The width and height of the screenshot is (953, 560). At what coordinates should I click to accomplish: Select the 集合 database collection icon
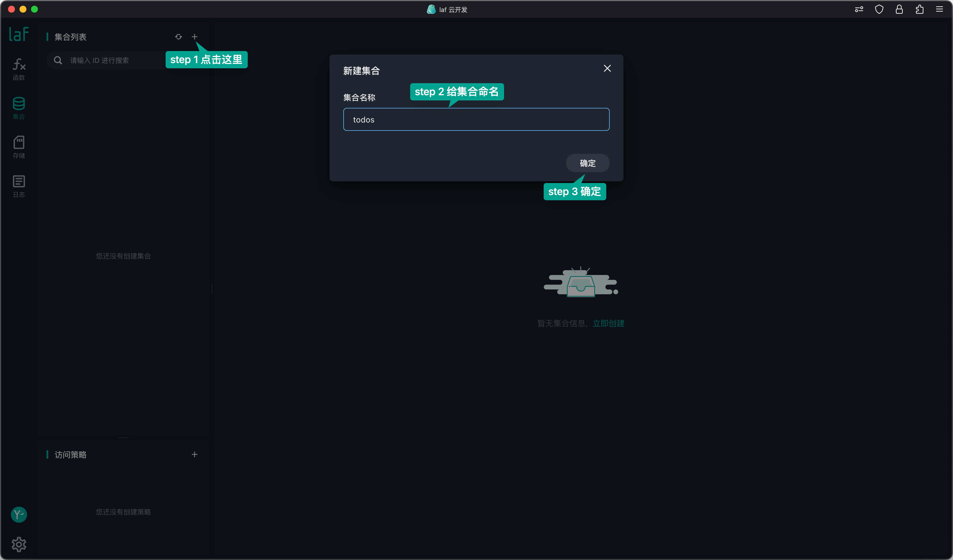(19, 108)
